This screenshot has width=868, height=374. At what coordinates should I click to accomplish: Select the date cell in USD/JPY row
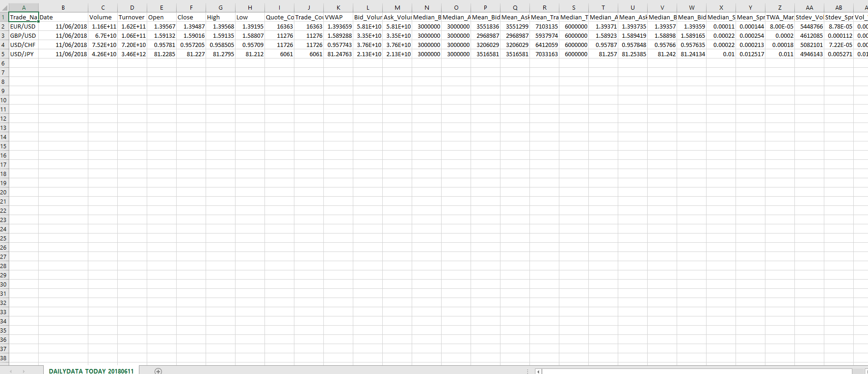coord(63,54)
